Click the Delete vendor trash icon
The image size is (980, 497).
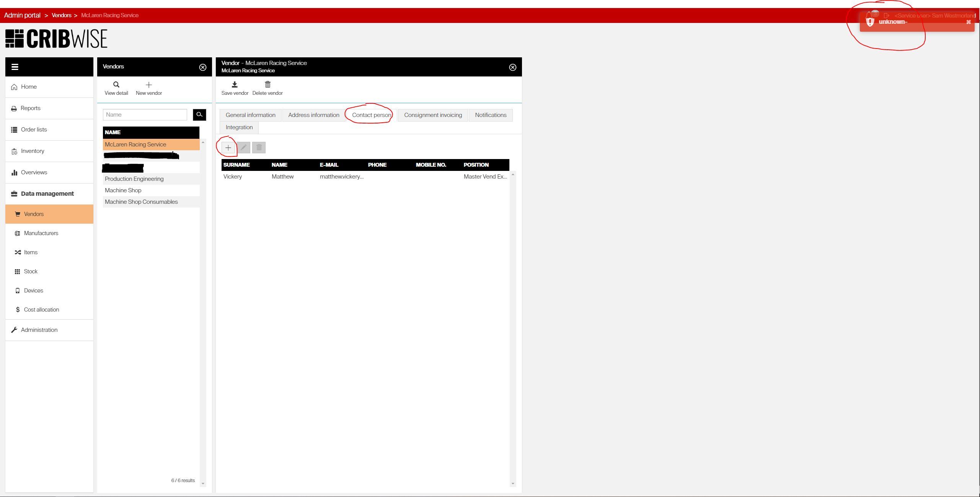[267, 84]
